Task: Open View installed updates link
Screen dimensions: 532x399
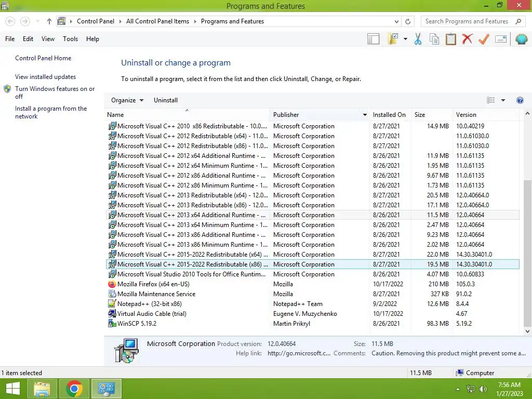Action: (46, 77)
